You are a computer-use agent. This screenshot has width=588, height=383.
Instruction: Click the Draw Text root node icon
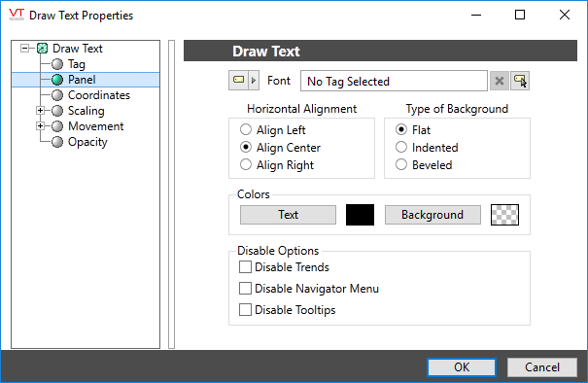tap(43, 49)
